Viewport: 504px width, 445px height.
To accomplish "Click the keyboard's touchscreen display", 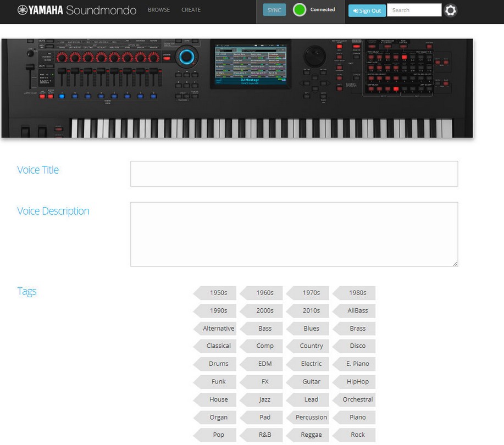I will [x=251, y=65].
